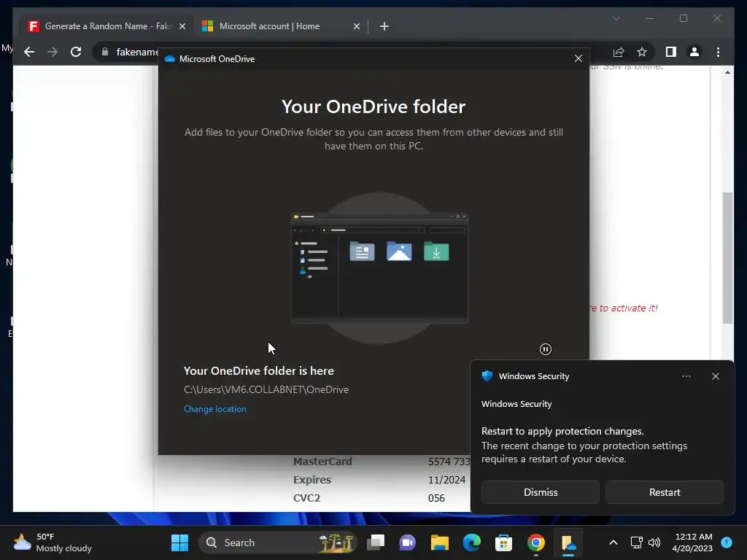747x560 pixels.
Task: Open the Chrome profile icon
Action: [x=694, y=52]
